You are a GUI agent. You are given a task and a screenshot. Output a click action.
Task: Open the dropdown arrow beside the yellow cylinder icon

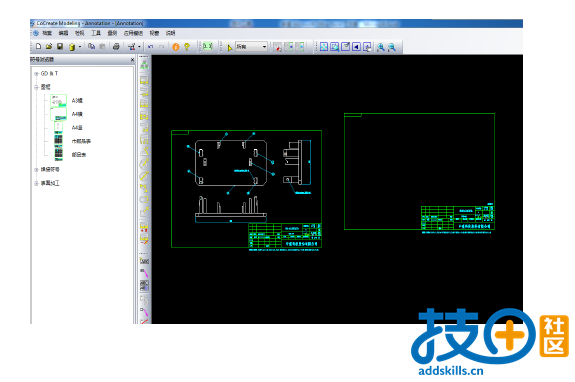pos(80,47)
